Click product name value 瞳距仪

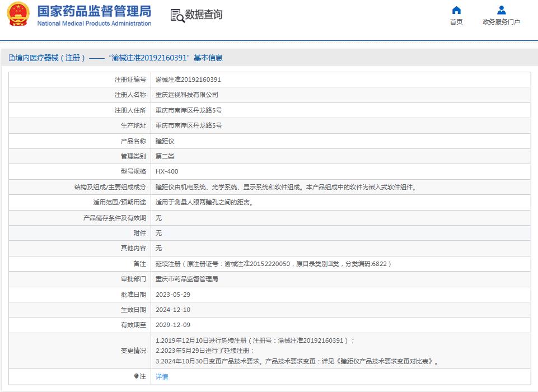165,141
